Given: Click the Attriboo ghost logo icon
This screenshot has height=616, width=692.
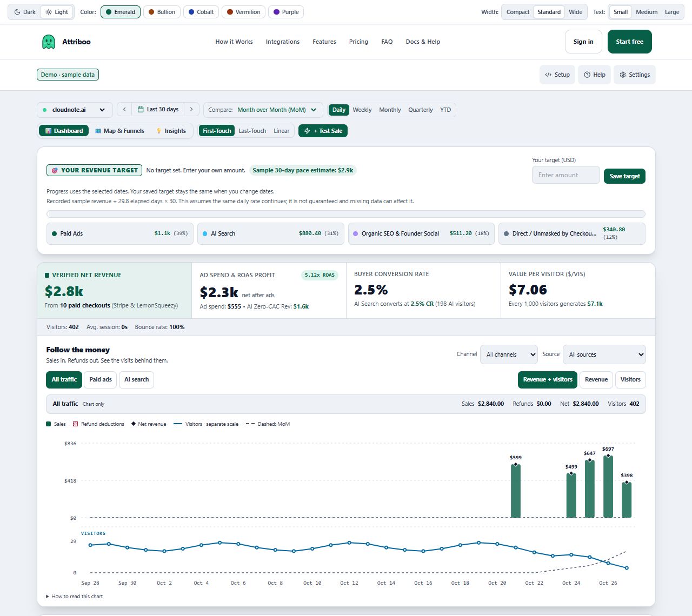Looking at the screenshot, I should [x=49, y=42].
